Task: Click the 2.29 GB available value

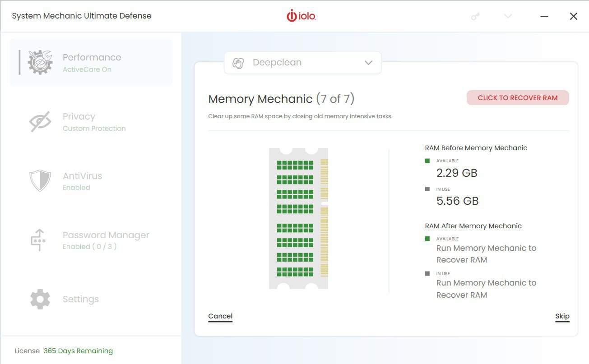Action: click(x=457, y=173)
